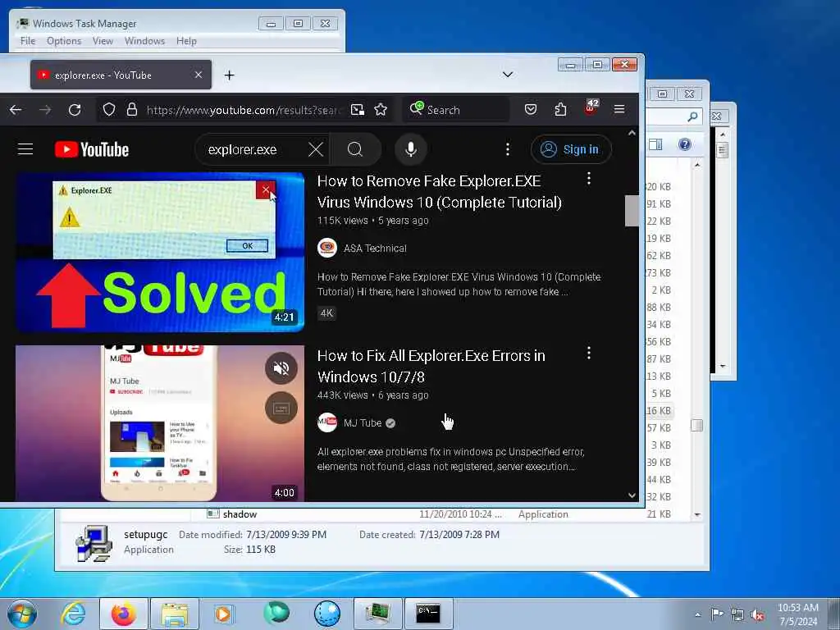Screen dimensions: 840x630
Task: Switch to Task Manager taskbar button
Action: 377,614
